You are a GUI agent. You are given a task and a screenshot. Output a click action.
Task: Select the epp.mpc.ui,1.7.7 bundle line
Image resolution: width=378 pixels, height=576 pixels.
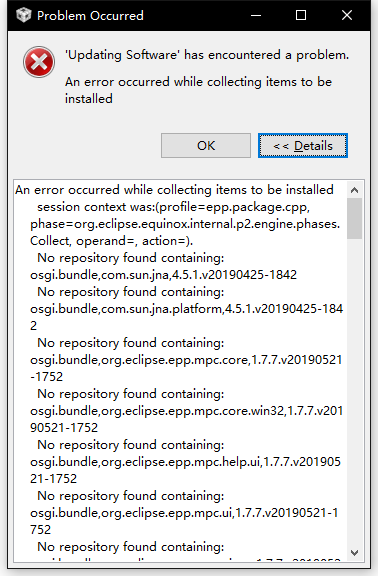[x=184, y=521]
